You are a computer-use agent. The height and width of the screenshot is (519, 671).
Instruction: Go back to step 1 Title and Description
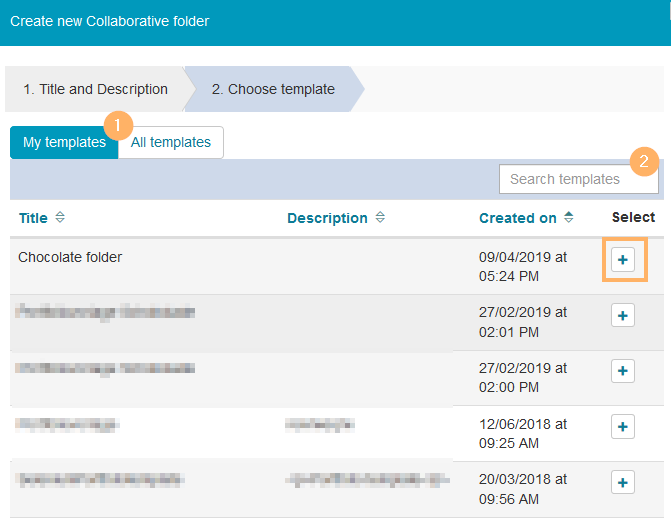[x=95, y=89]
